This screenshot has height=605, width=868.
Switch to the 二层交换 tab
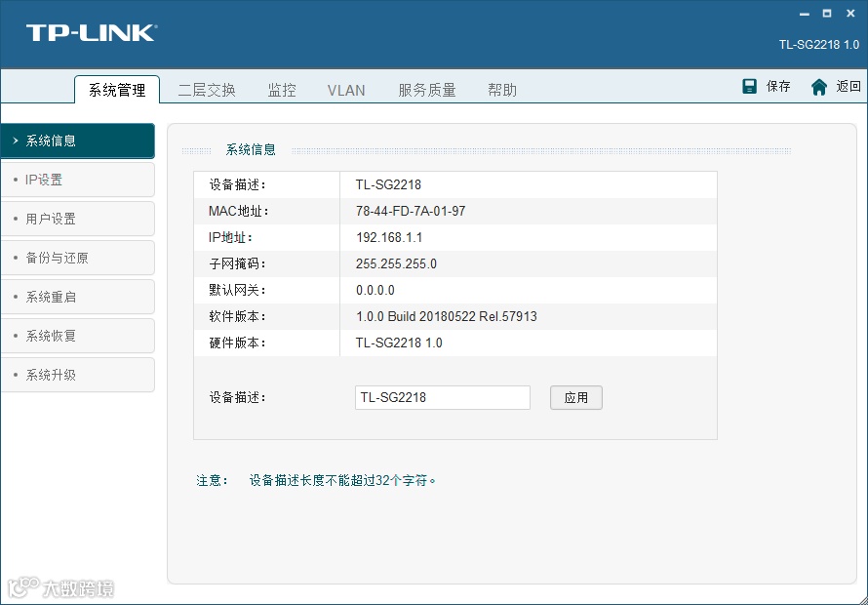tap(207, 90)
